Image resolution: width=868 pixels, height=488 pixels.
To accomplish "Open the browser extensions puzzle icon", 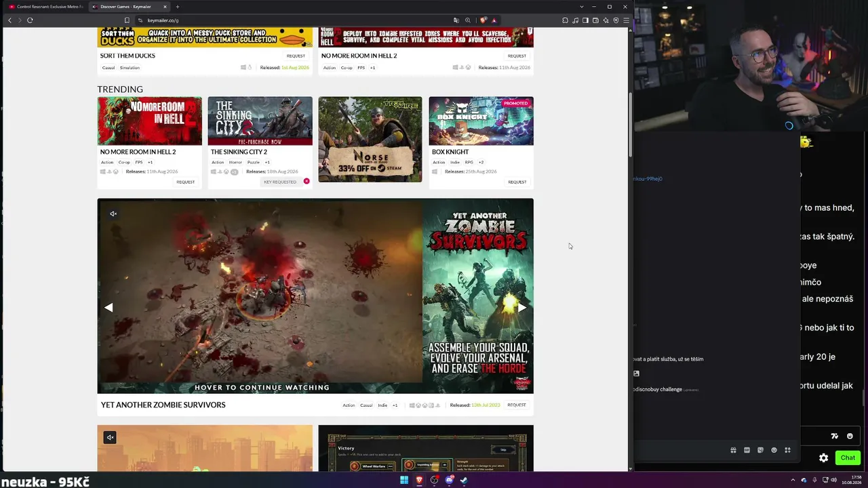I will coord(565,20).
